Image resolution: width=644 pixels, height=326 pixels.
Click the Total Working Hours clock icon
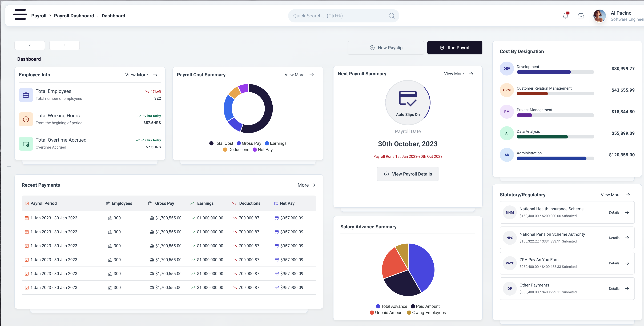coord(26,119)
